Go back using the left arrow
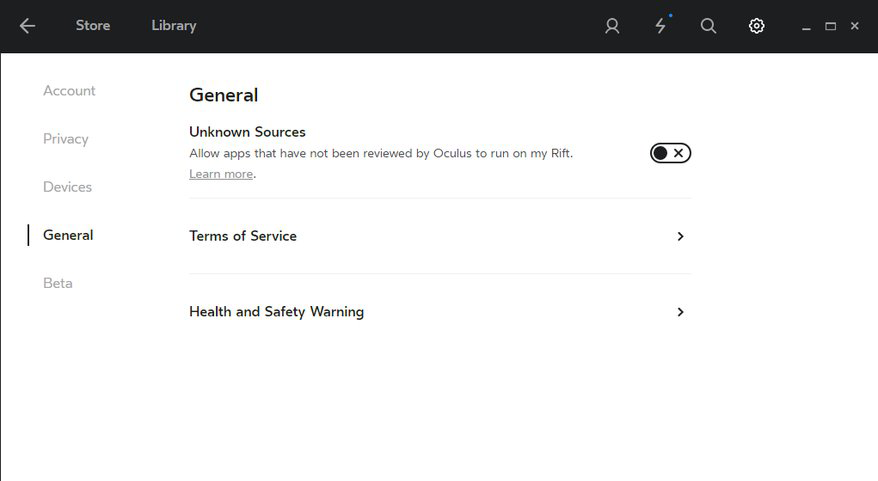Screen dimensions: 878x481 (x=27, y=26)
